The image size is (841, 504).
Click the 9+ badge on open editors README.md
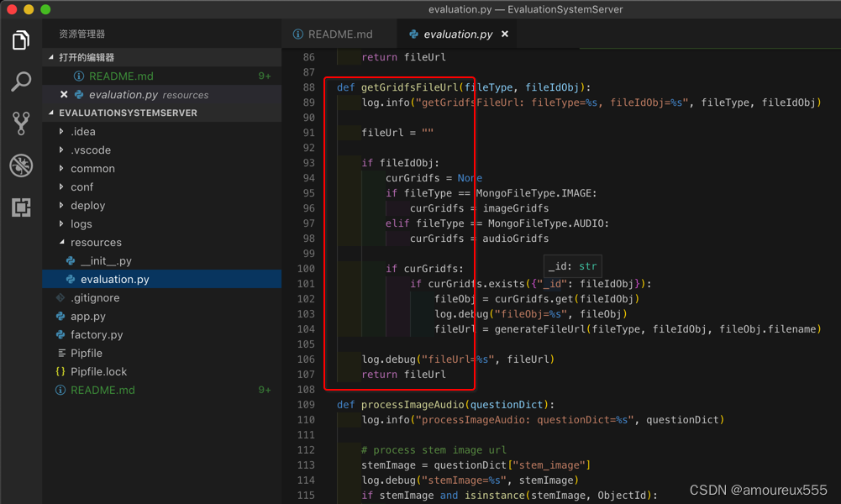(265, 76)
